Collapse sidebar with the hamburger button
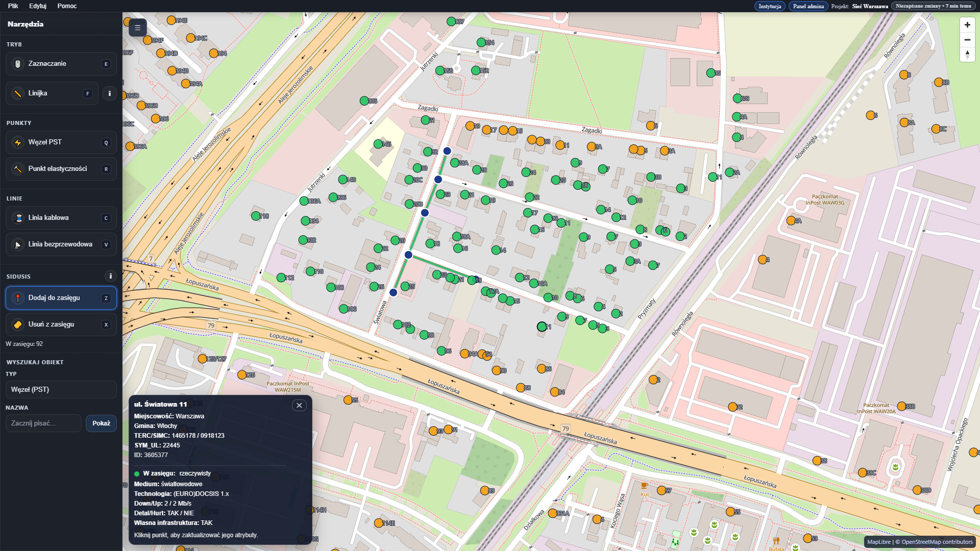980x551 pixels. tap(138, 28)
